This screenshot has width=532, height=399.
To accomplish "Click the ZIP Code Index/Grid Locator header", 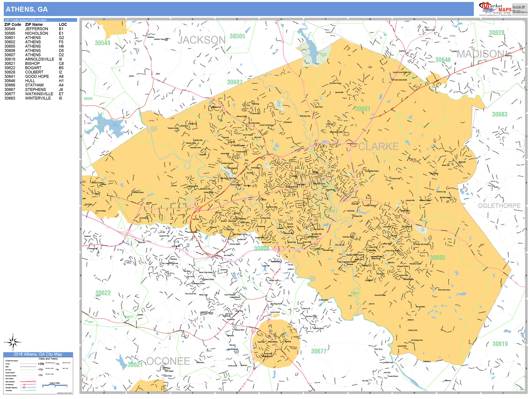I will (40, 20).
